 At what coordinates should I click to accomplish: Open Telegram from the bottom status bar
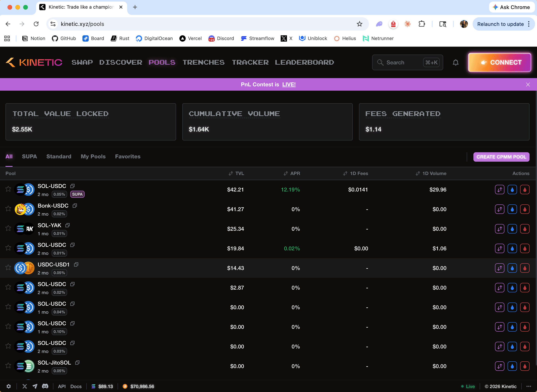[x=35, y=386]
